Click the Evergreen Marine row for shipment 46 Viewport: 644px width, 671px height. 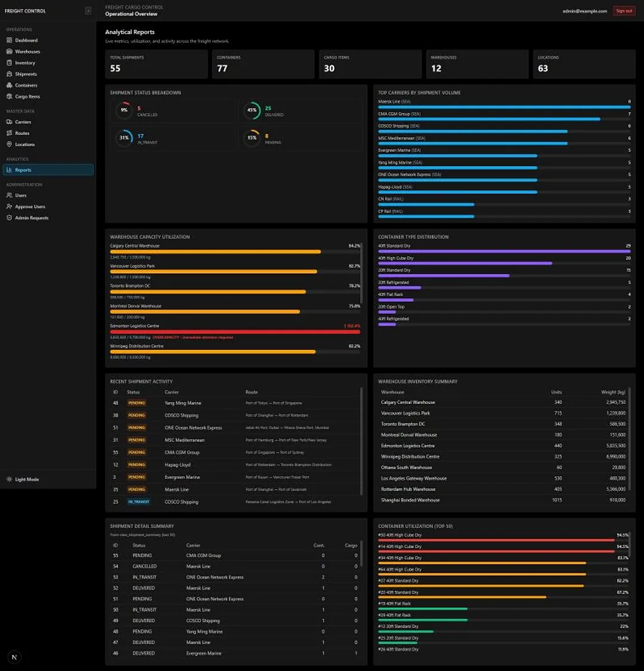click(235, 653)
